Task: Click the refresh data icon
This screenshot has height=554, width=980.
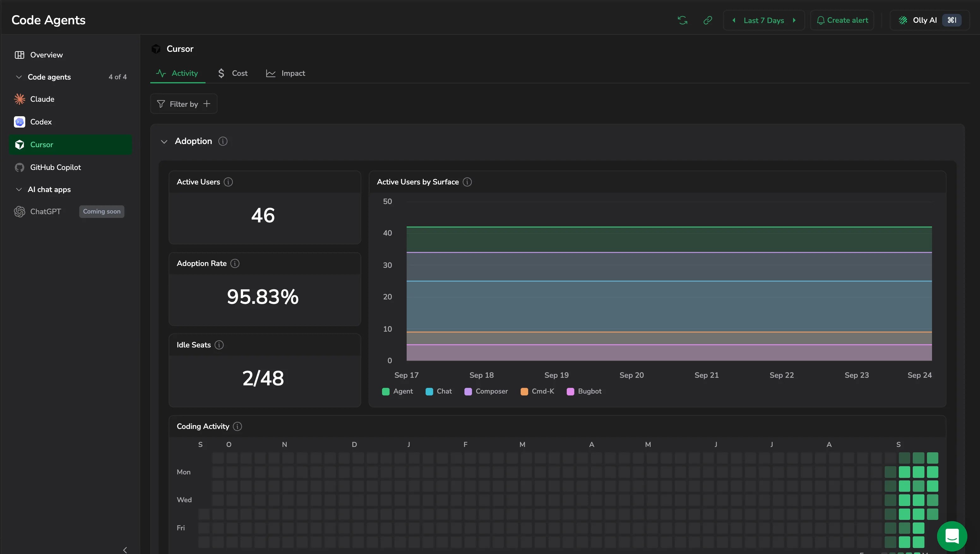Action: [683, 20]
